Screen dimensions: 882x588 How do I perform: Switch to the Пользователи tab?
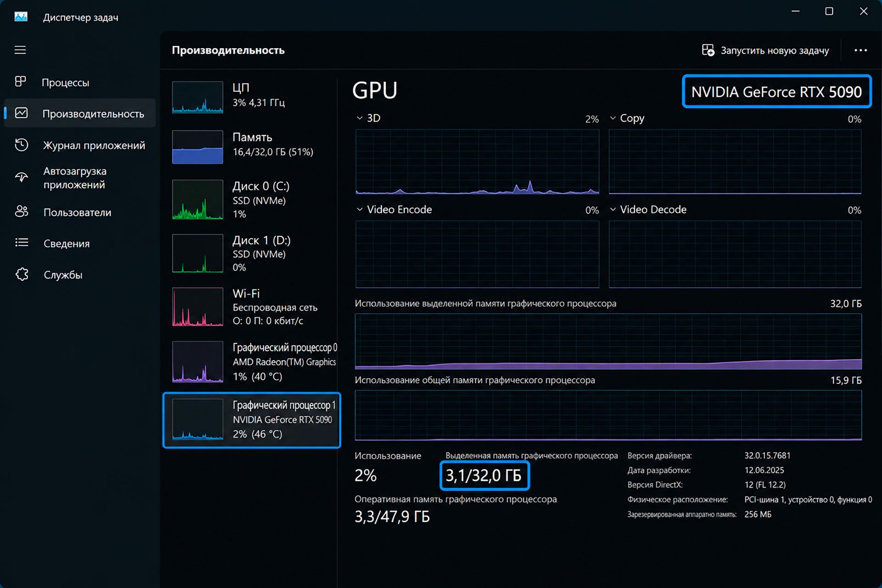(77, 212)
